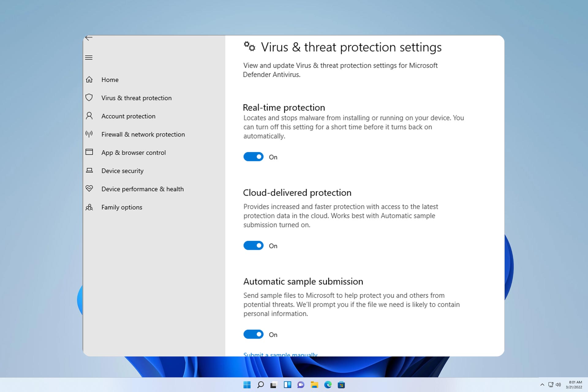The height and width of the screenshot is (392, 588).
Task: Click the window icon for App & browser control
Action: point(89,152)
